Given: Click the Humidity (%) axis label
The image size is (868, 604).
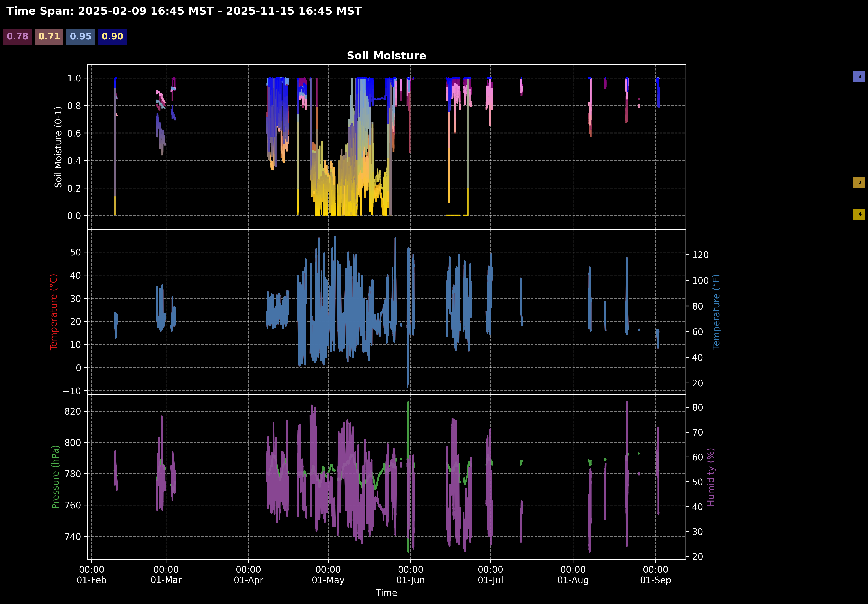Looking at the screenshot, I should 711,477.
